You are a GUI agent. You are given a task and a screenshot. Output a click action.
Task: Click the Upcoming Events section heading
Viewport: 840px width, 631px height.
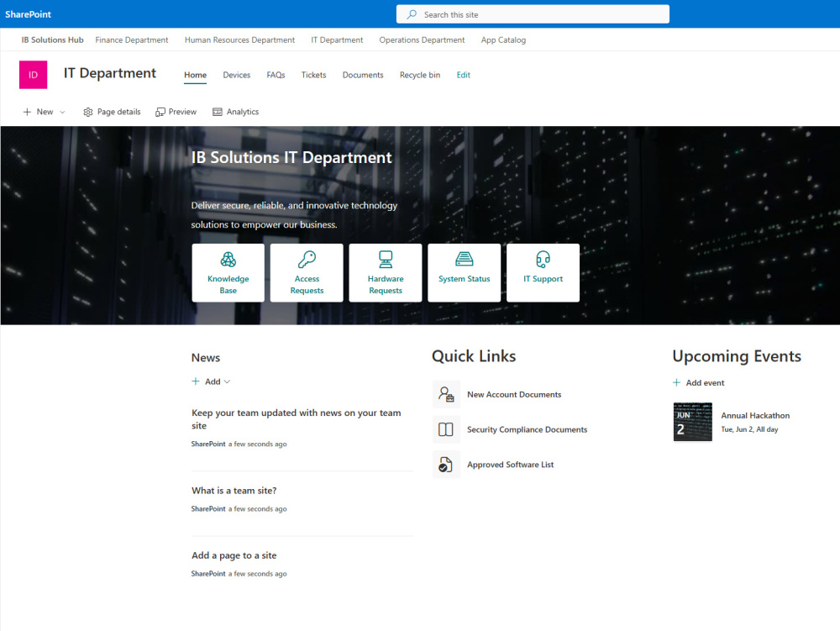point(737,356)
